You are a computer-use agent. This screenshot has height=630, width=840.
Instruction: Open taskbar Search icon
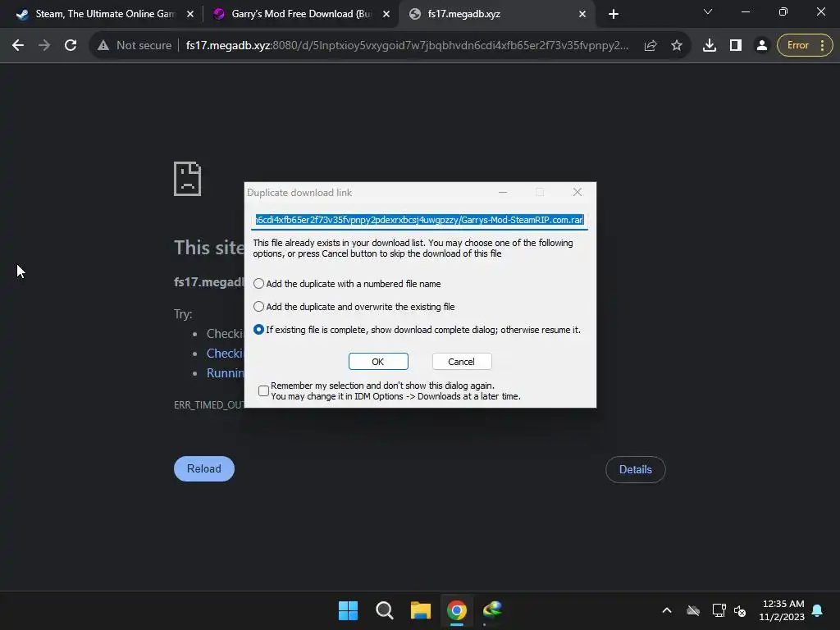[384, 610]
